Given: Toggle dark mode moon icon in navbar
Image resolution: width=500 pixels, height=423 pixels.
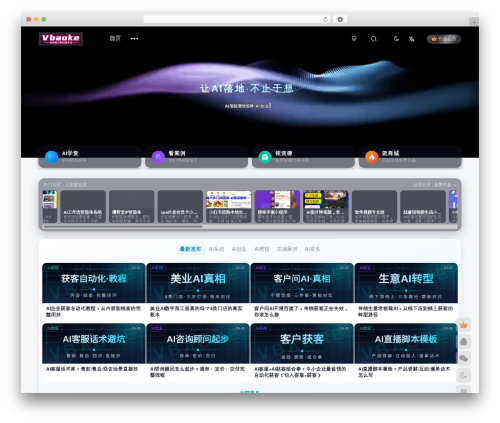Looking at the screenshot, I should 396,39.
